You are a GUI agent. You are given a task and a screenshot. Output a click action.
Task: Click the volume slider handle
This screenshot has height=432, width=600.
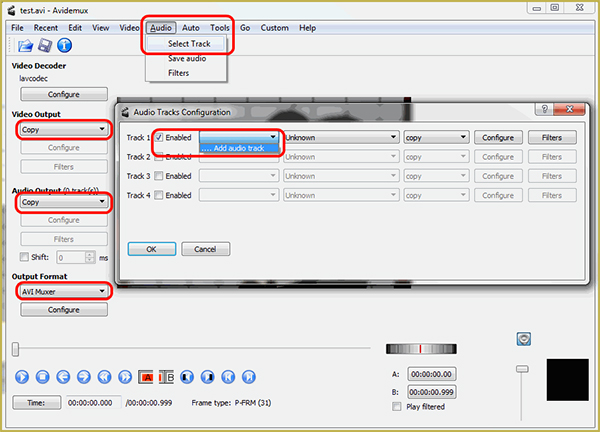pyautogui.click(x=522, y=369)
